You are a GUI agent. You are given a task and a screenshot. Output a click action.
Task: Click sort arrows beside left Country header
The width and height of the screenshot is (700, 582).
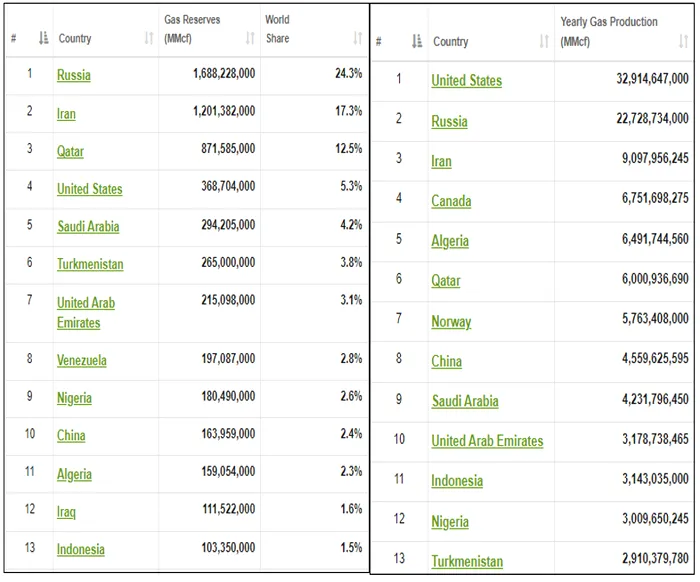(x=149, y=39)
